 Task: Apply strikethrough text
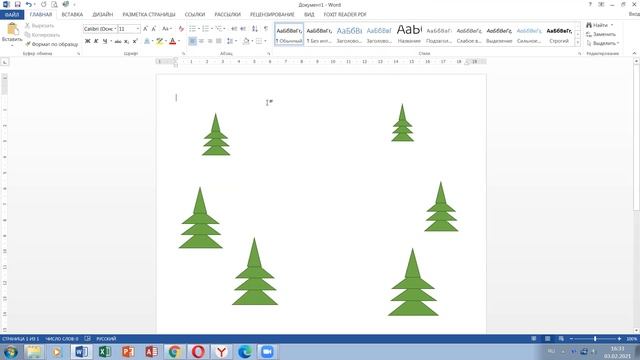[118, 41]
